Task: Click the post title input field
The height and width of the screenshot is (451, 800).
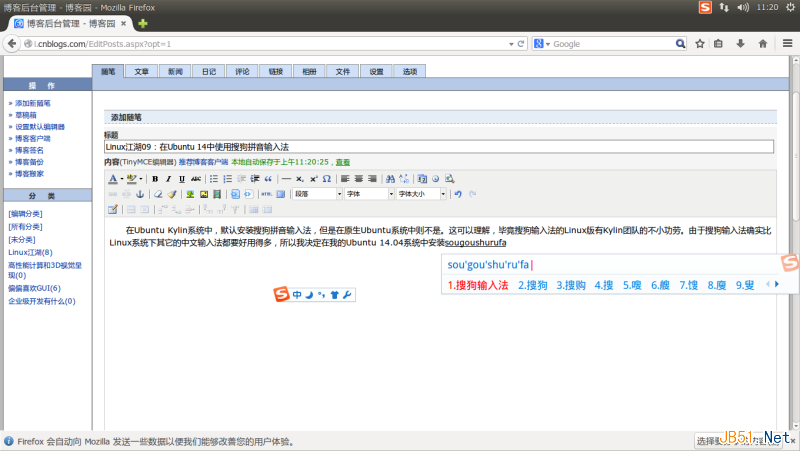Action: point(439,147)
